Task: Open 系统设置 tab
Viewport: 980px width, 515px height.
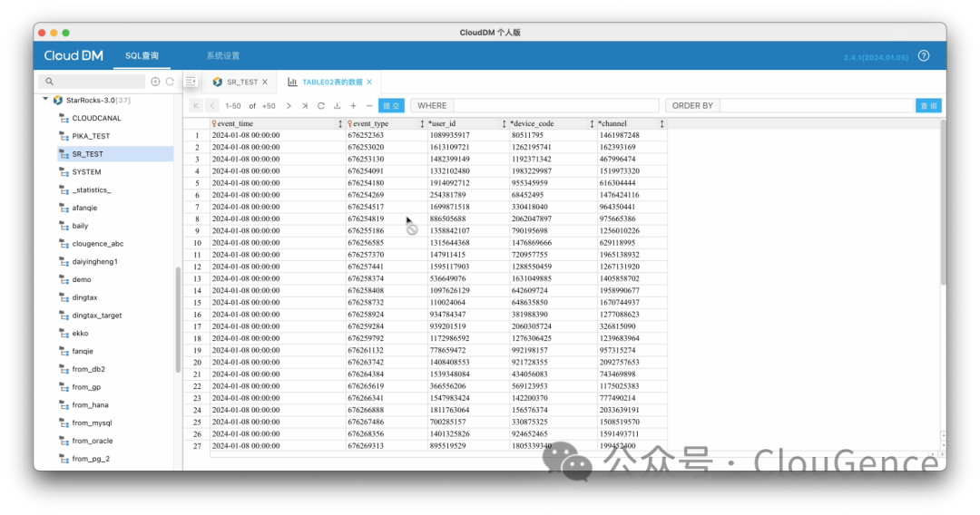Action: coord(223,55)
